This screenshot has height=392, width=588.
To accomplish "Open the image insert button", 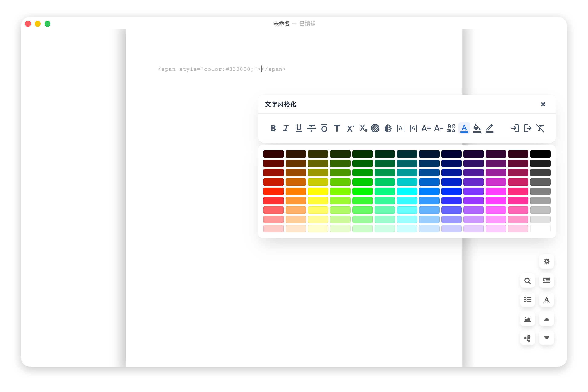I will tap(528, 319).
